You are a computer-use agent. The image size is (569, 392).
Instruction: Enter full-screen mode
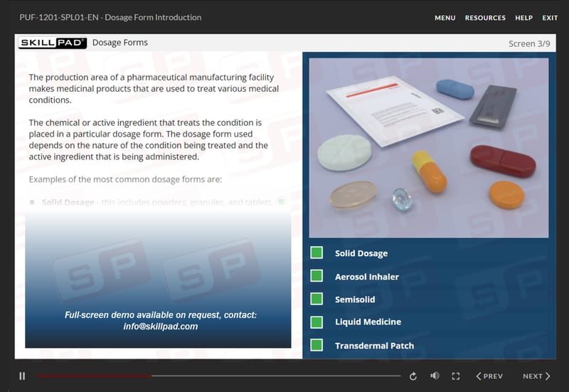click(456, 376)
